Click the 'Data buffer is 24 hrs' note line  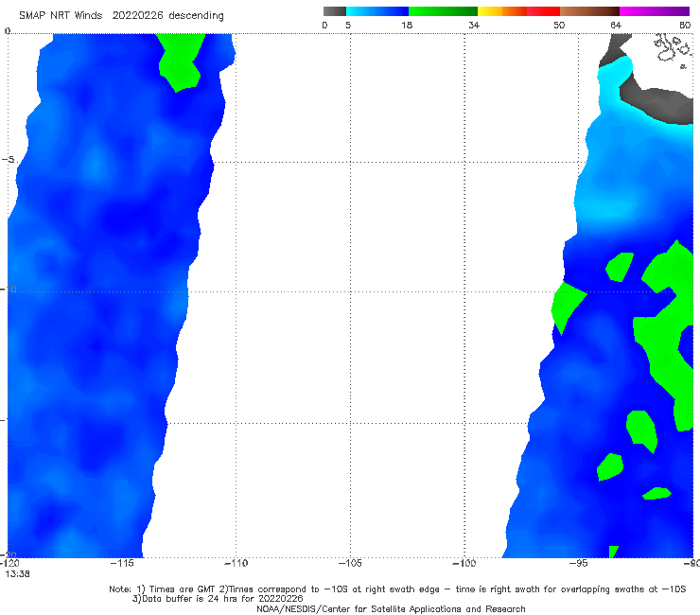(x=218, y=599)
